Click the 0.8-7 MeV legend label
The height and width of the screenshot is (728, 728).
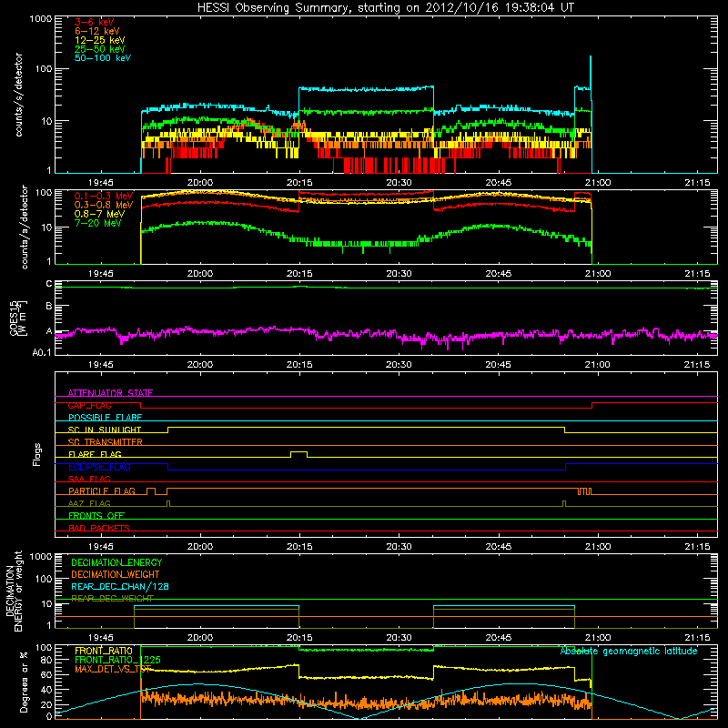tap(99, 214)
